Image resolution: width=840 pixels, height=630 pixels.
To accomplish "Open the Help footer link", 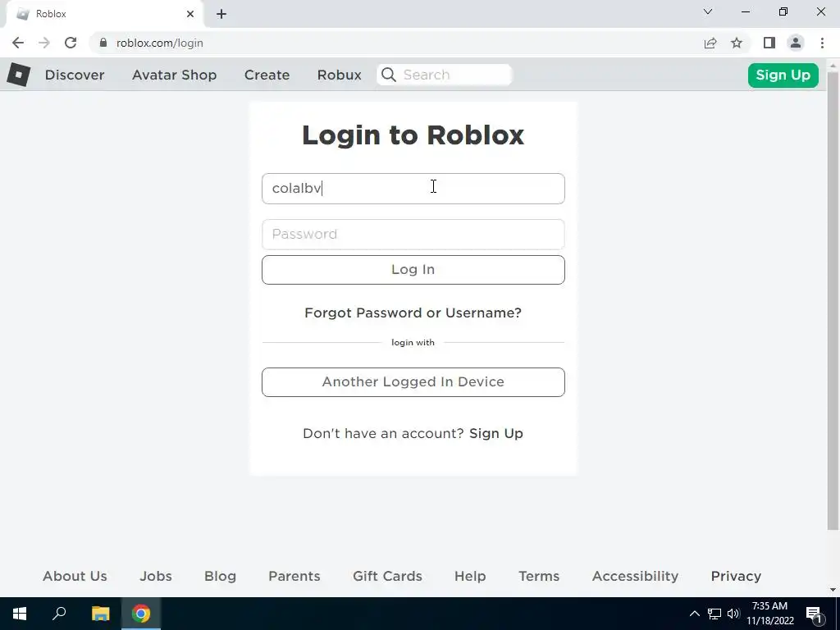I will point(470,576).
